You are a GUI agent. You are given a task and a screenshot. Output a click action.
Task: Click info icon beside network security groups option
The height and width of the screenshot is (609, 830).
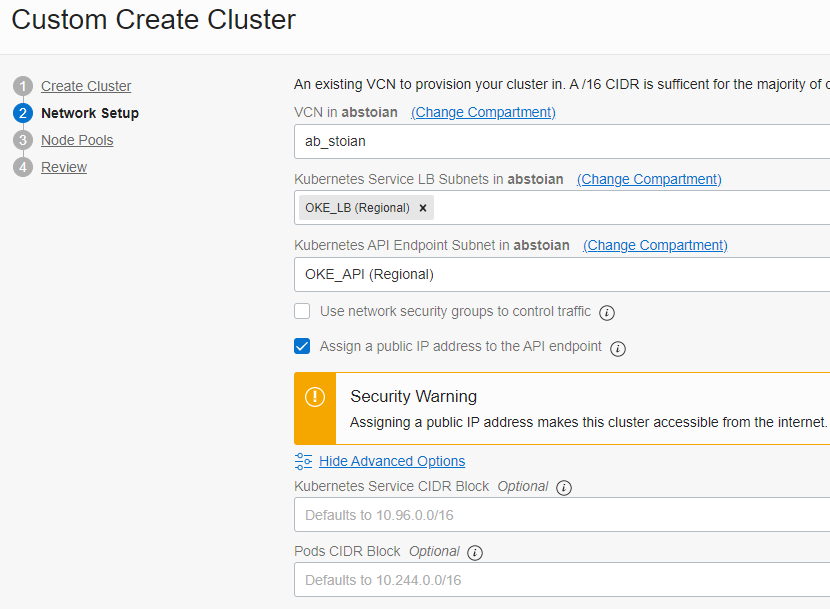tap(607, 313)
